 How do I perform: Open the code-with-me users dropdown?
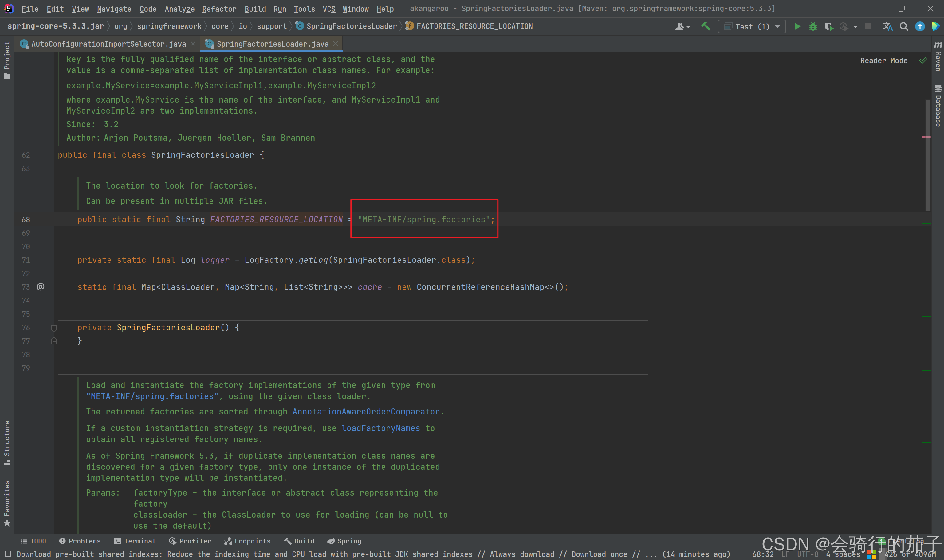pyautogui.click(x=683, y=26)
